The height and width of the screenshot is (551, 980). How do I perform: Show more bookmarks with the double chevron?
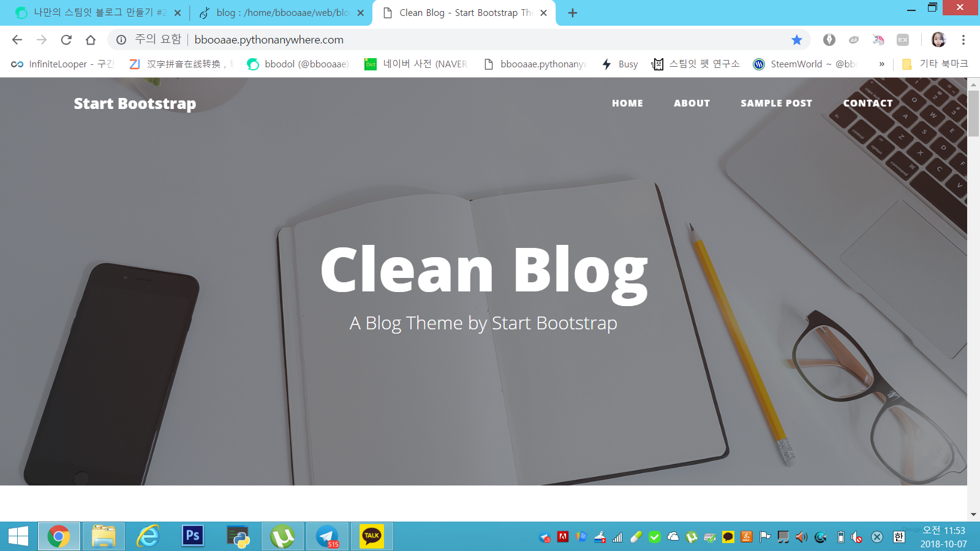tap(882, 64)
